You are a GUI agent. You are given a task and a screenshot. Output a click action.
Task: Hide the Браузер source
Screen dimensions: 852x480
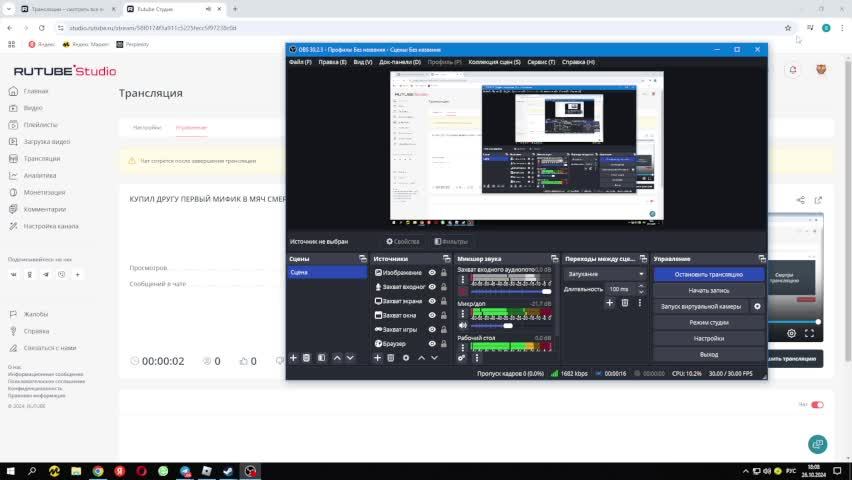point(432,344)
